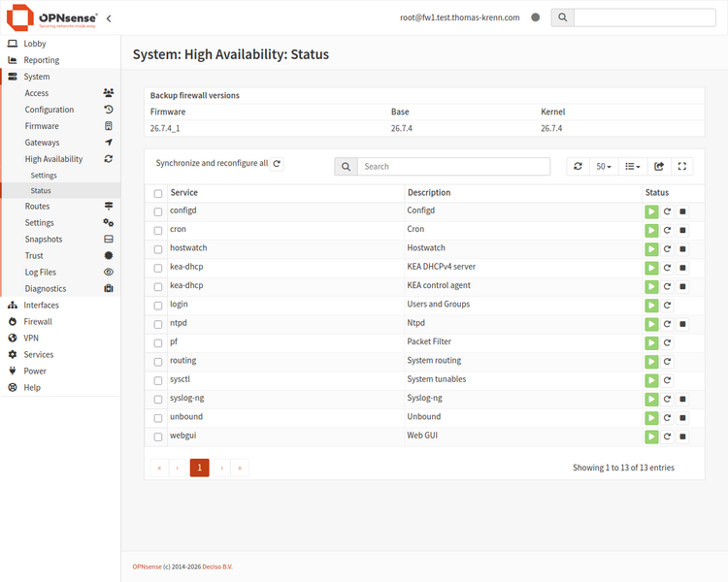Check the login row checkbox
This screenshot has height=582, width=728.
[x=158, y=306]
